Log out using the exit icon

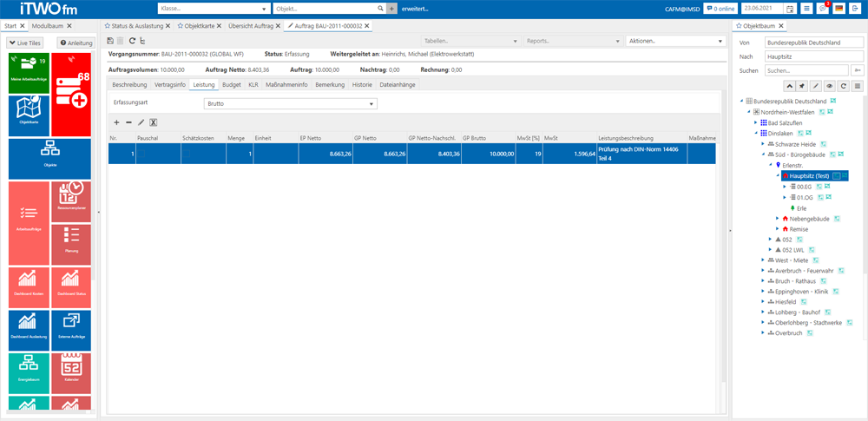(854, 9)
